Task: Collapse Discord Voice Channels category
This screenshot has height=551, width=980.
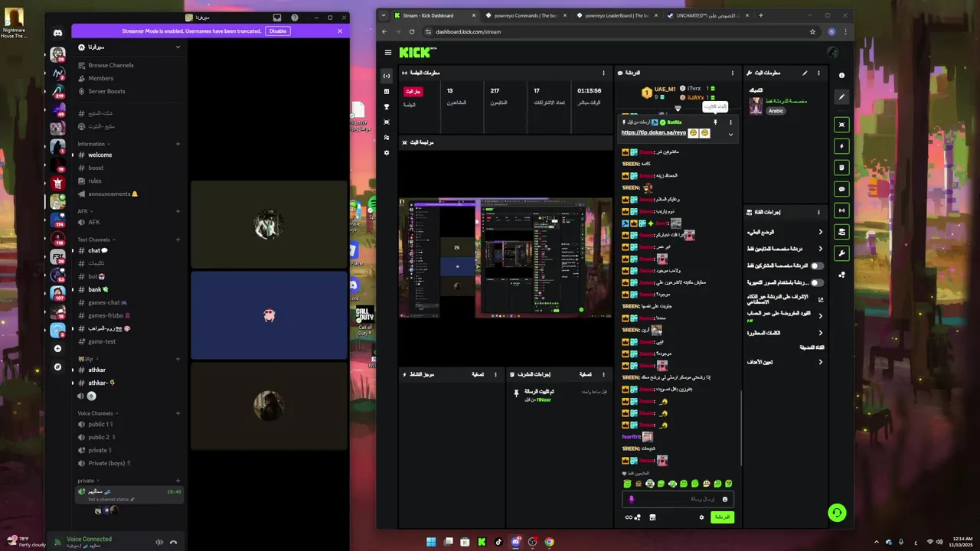Action: [97, 413]
